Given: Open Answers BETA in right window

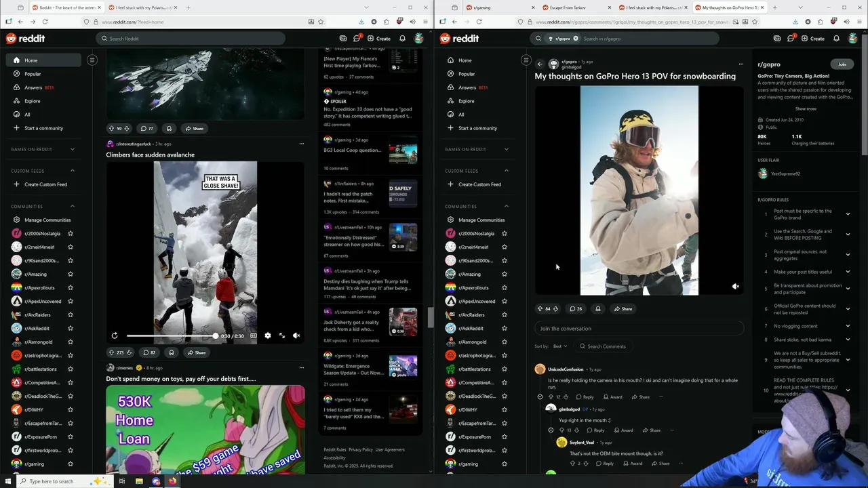Looking at the screenshot, I should click(x=478, y=87).
